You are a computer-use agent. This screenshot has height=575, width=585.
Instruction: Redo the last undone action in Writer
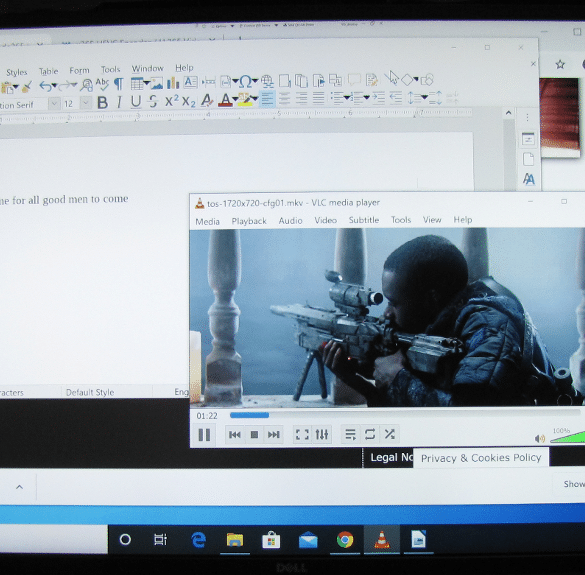[x=66, y=86]
